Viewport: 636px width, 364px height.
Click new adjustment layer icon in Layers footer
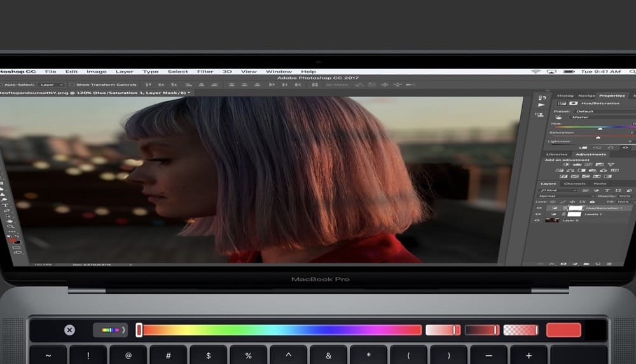click(575, 264)
